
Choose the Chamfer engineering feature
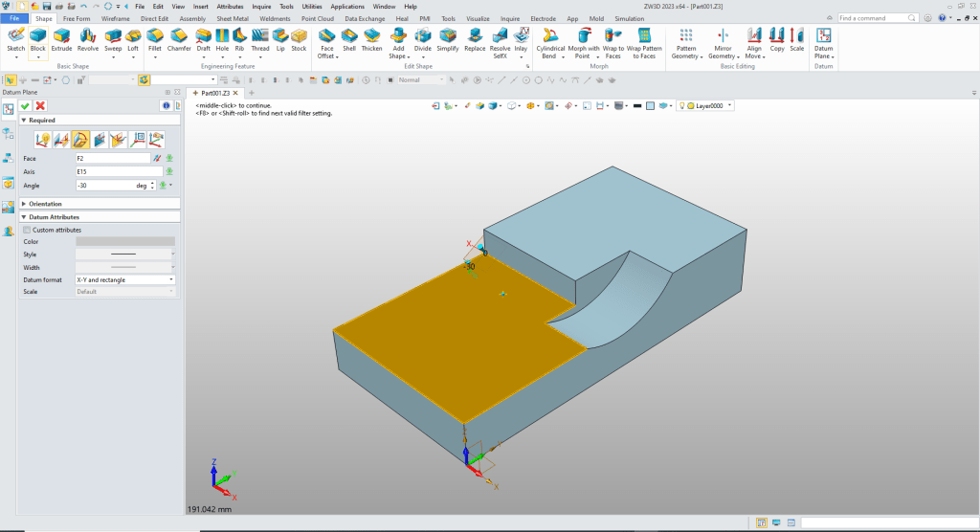(179, 39)
